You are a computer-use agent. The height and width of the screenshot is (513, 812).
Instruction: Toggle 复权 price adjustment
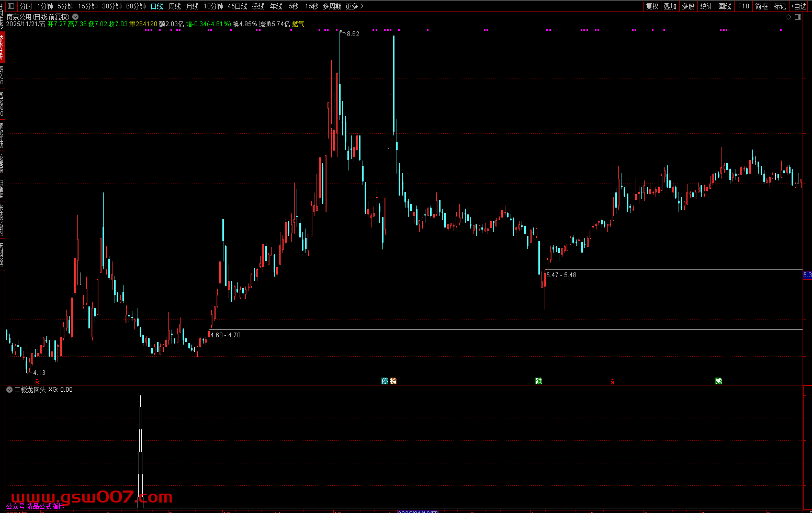point(652,6)
